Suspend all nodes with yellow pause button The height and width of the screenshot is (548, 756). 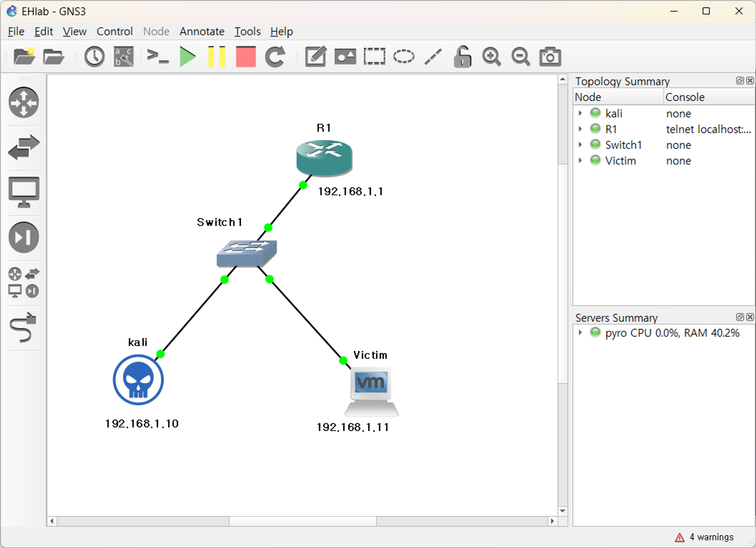(x=217, y=57)
